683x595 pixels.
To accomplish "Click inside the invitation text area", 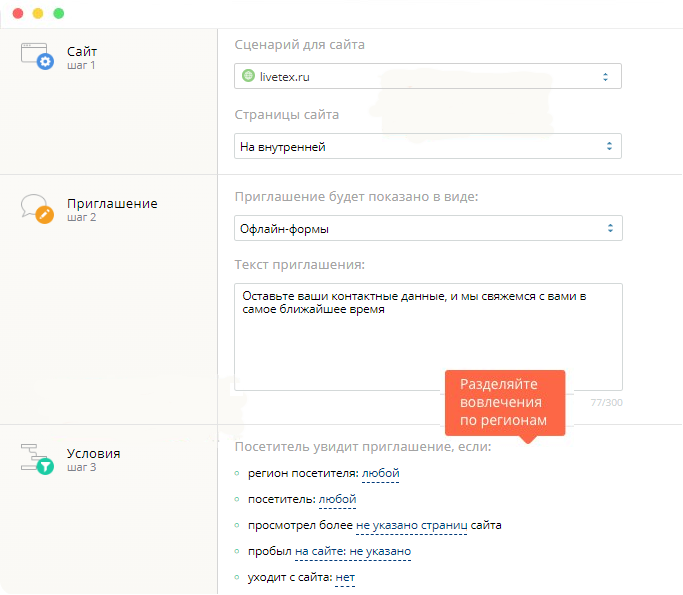I will (428, 337).
